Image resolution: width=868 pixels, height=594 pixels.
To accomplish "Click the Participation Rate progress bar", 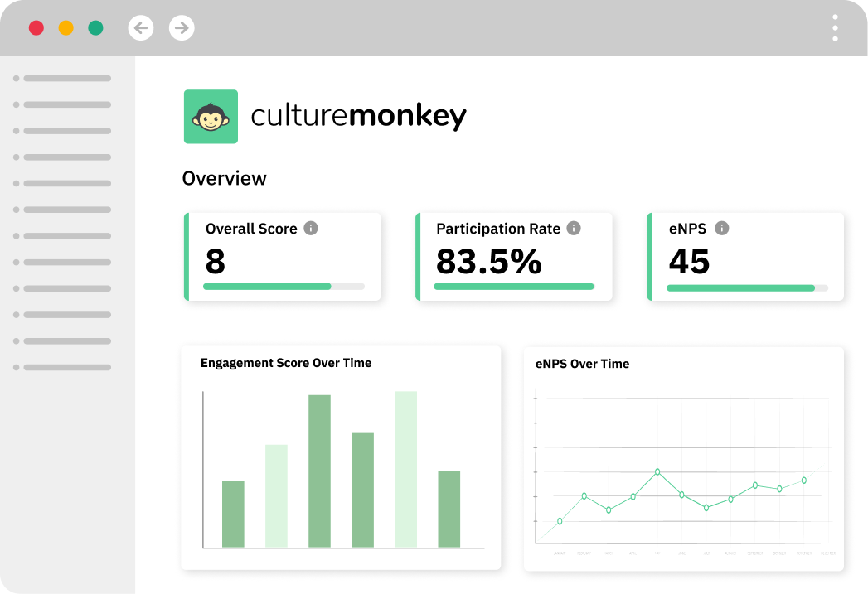I will [x=514, y=287].
